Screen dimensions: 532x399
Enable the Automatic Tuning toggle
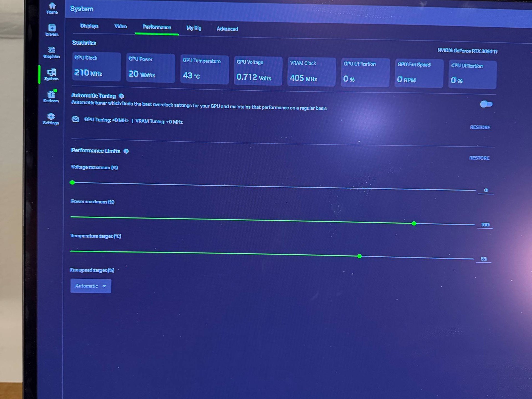pos(486,104)
